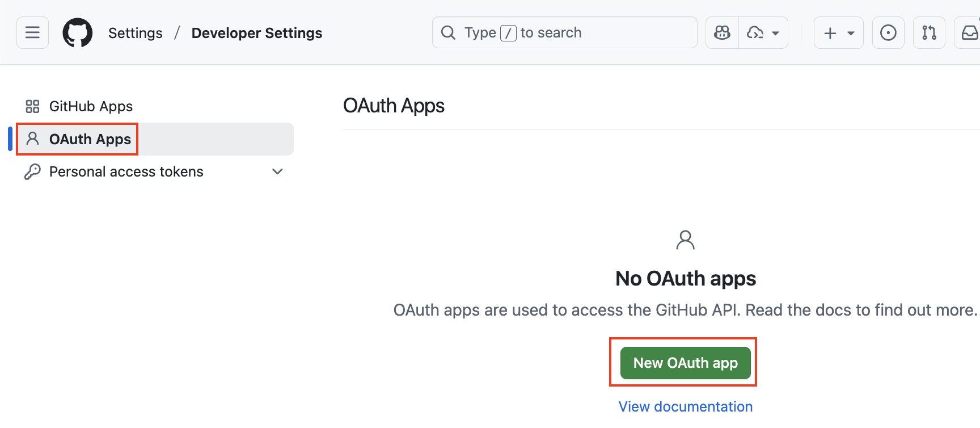Click the GitHub logo in the header
The image size is (980, 428).
click(x=78, y=32)
